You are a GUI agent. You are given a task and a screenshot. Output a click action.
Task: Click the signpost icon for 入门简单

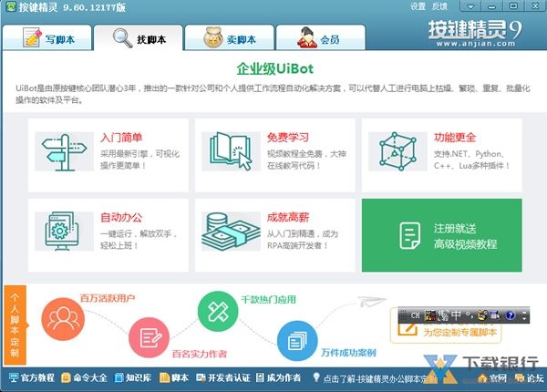64,151
